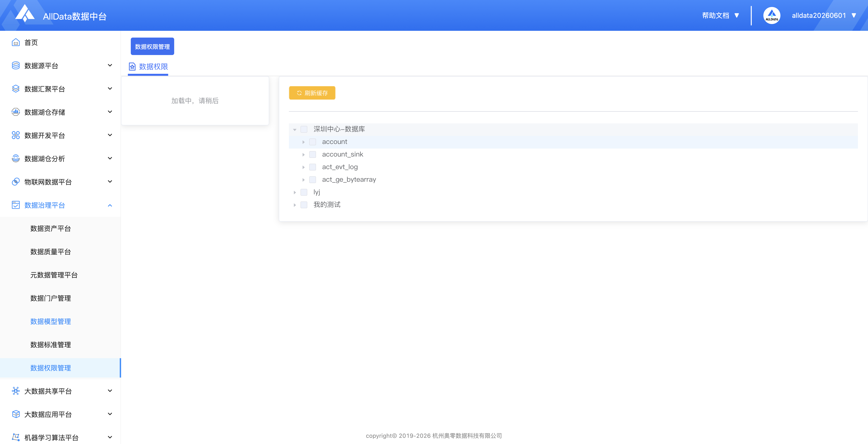Click the home icon beside 首页
868x444 pixels.
(x=15, y=42)
